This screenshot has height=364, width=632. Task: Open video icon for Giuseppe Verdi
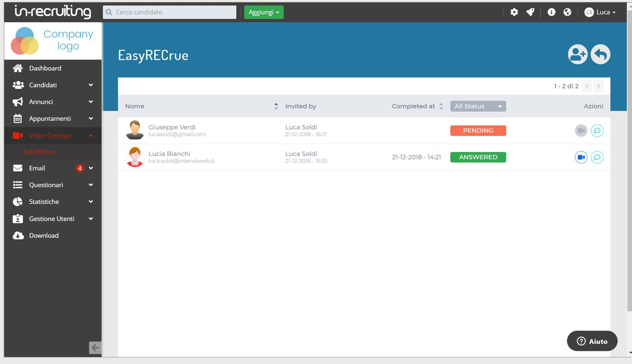(x=581, y=131)
